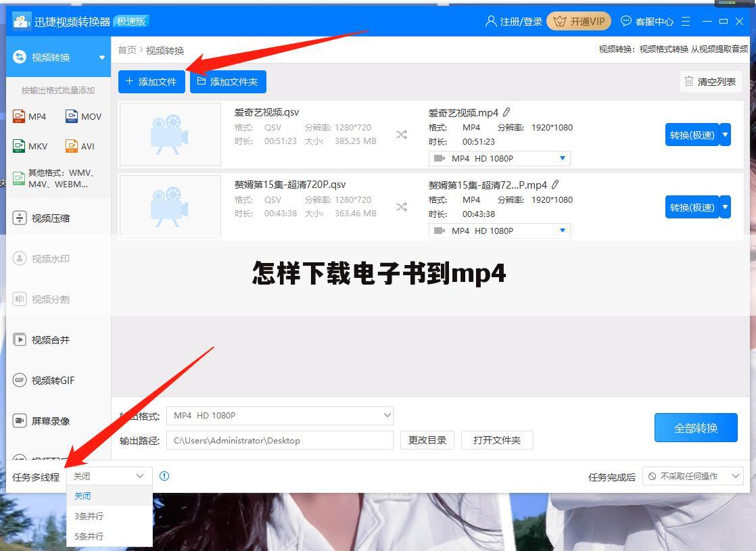
Task: Clear the list with 清空列表
Action: coord(711,82)
